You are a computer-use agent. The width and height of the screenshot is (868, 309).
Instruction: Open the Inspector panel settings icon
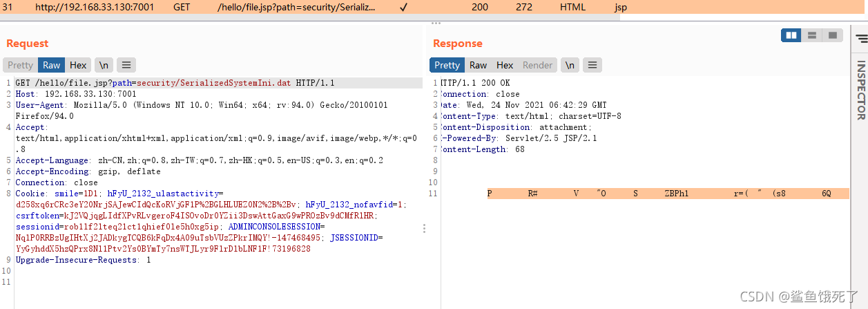860,37
